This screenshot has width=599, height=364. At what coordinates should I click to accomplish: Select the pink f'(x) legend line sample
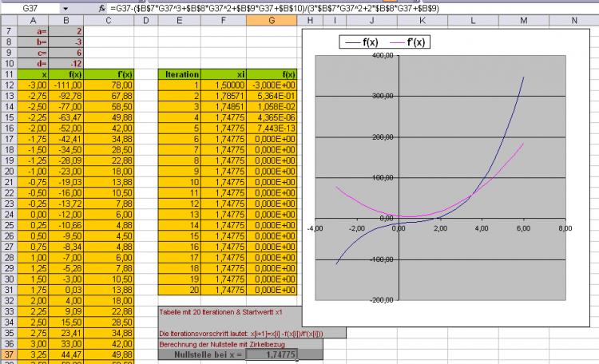point(402,40)
